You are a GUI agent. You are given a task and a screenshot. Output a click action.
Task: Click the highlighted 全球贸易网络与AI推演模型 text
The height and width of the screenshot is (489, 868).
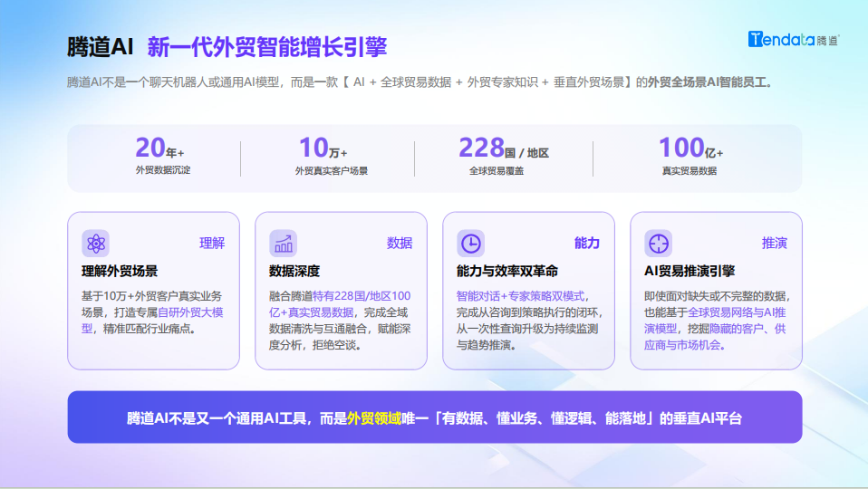[x=715, y=321]
